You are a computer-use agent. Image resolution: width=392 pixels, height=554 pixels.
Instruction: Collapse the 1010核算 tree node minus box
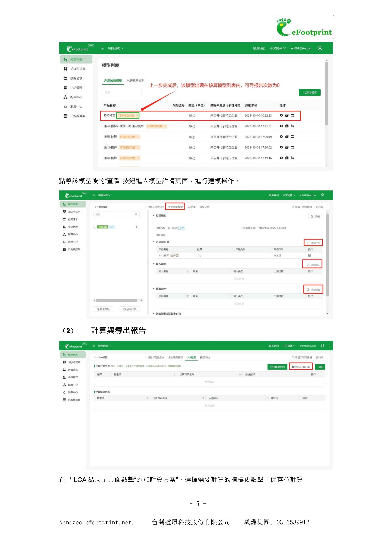[x=95, y=227]
